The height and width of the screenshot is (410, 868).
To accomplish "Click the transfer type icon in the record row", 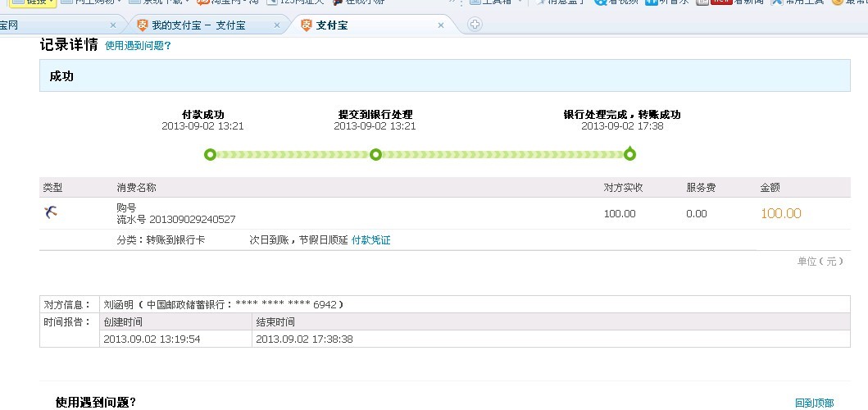I will [x=51, y=213].
